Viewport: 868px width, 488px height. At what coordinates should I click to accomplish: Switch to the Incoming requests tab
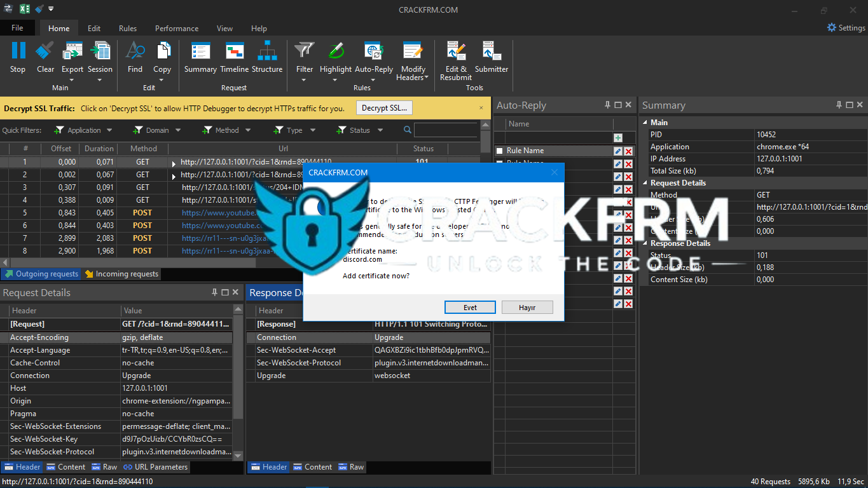(x=121, y=274)
